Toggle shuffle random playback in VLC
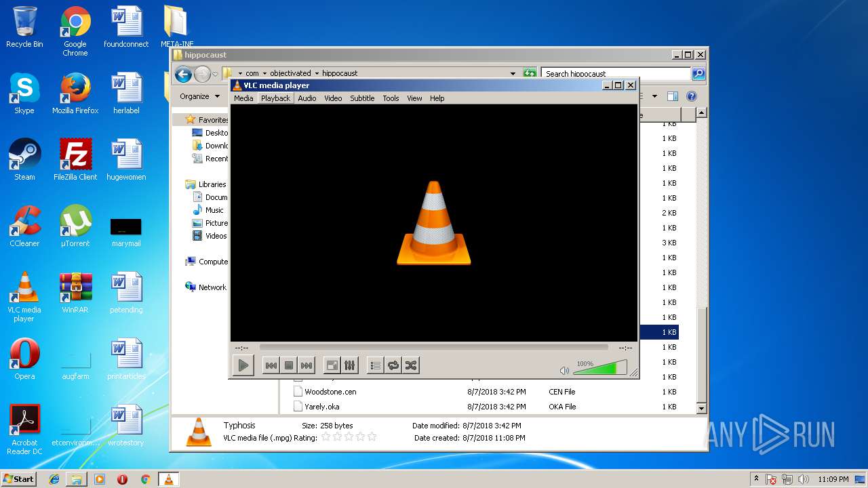Screen dimensions: 868x488 [410, 365]
